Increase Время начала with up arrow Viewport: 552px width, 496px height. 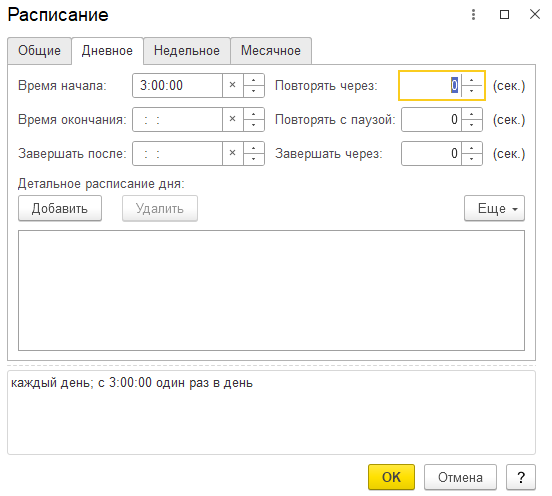pos(253,80)
